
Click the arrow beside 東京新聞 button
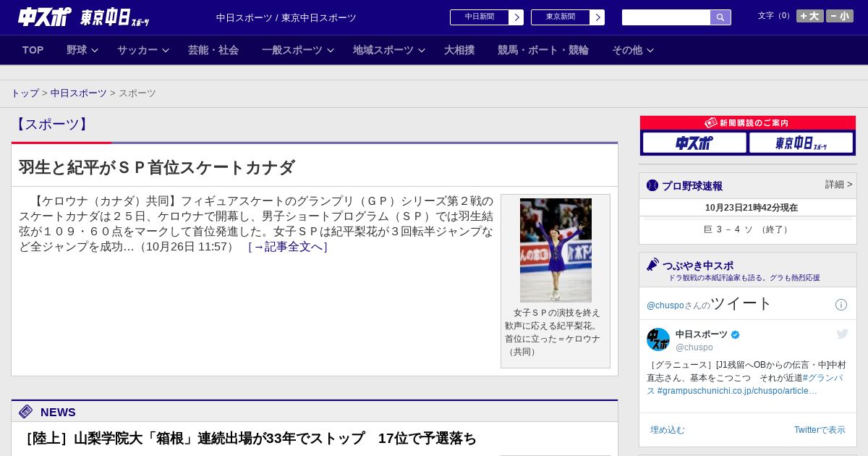click(597, 17)
